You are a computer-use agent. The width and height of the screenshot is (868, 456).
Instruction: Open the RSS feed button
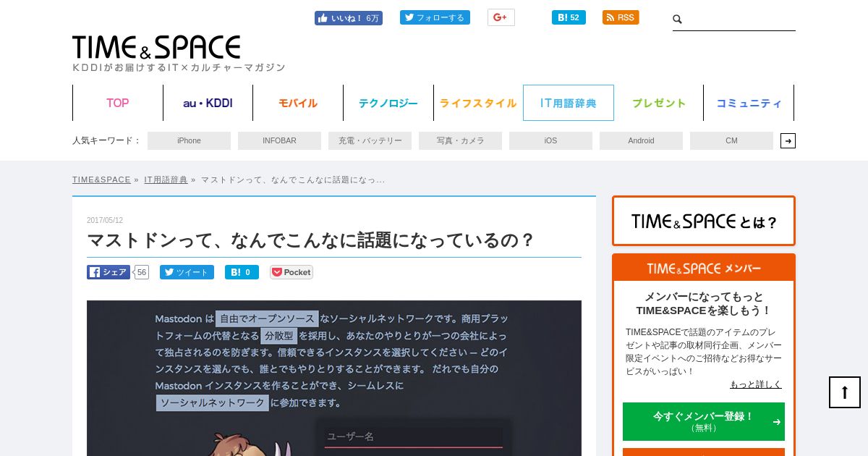coord(621,17)
